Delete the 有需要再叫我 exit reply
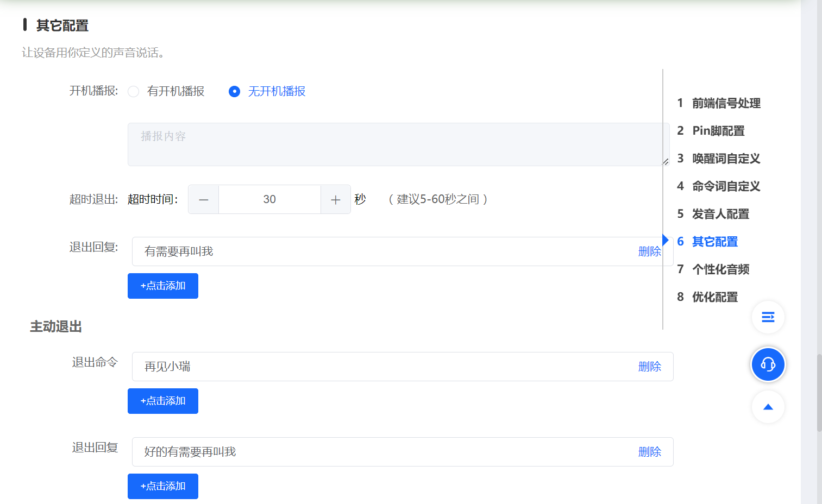Screen dimensions: 822x504 click(x=650, y=251)
